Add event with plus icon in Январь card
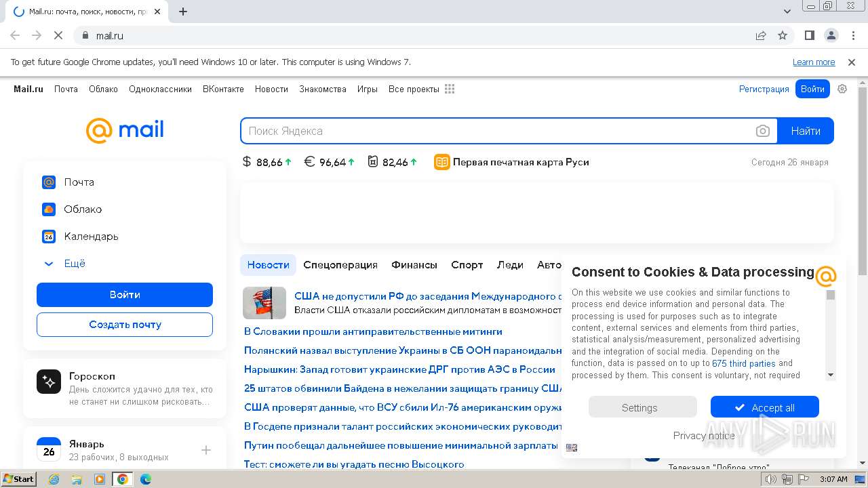The width and height of the screenshot is (868, 488). (206, 450)
